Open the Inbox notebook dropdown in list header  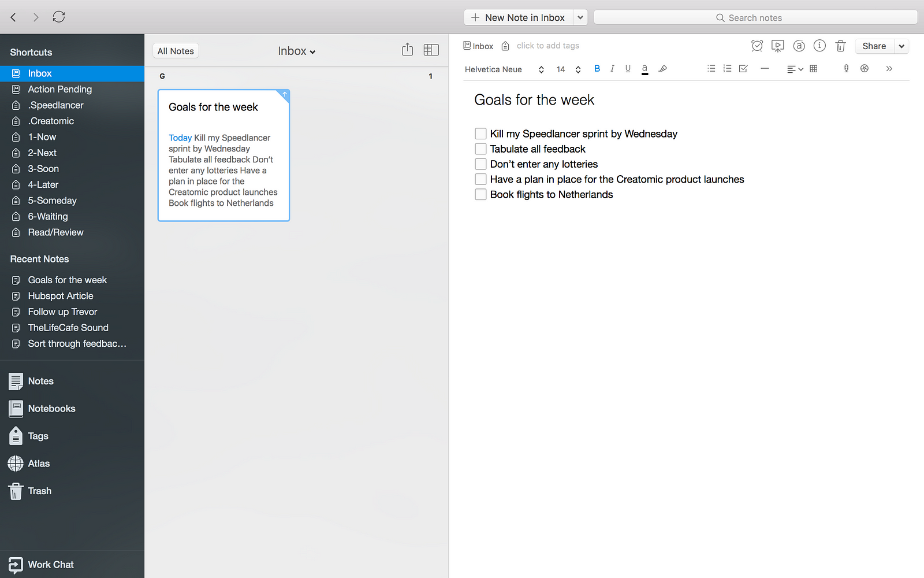click(297, 51)
